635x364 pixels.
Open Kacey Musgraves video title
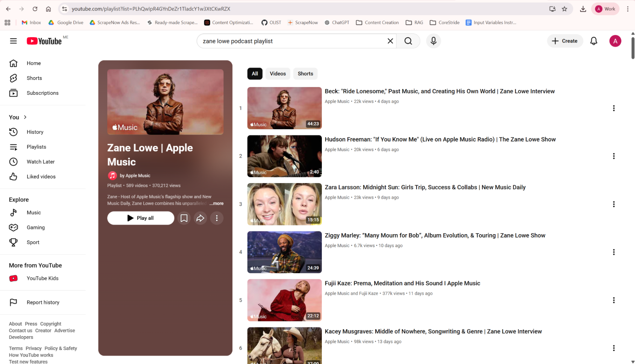click(433, 331)
